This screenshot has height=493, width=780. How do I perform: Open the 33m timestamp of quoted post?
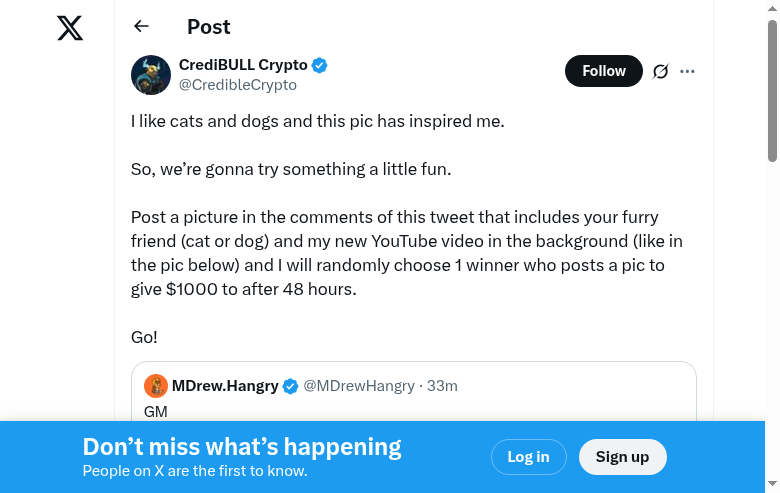coord(442,386)
